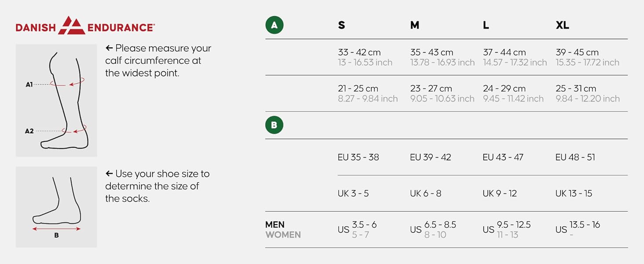This screenshot has width=644, height=264.
Task: Click the green circle A badge
Action: (x=274, y=25)
